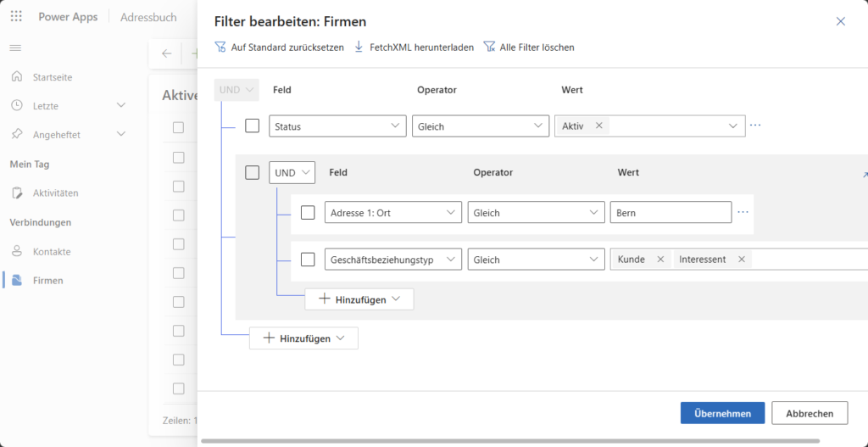Expand the nested UND group operator dropdown
The image size is (868, 447).
pos(292,173)
